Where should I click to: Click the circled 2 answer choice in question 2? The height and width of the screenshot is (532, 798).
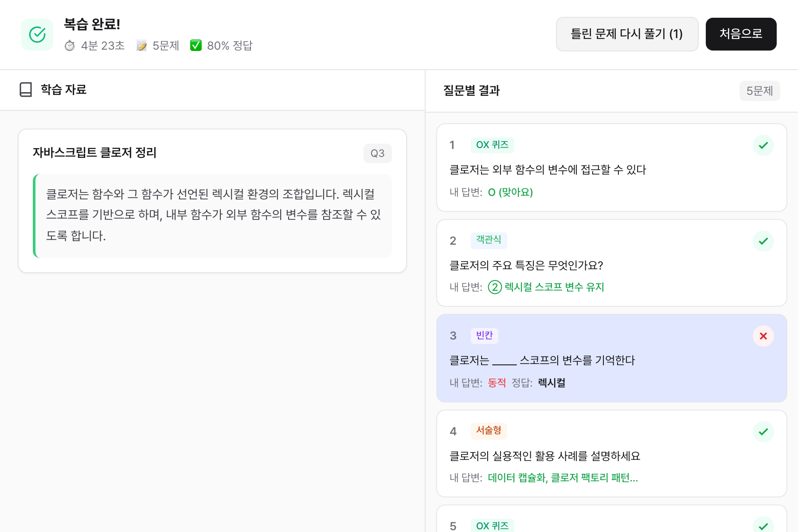[495, 287]
